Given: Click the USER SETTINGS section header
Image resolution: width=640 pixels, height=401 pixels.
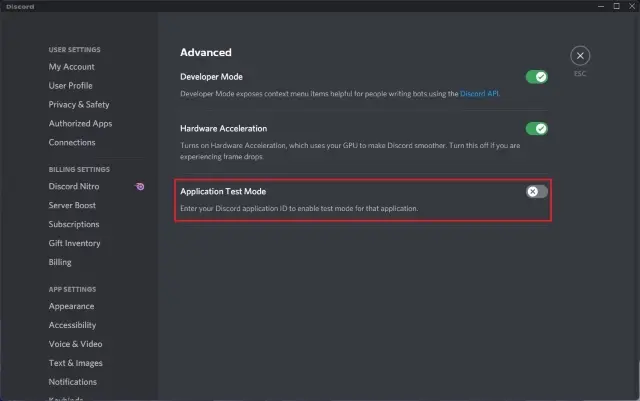Looking at the screenshot, I should pyautogui.click(x=74, y=49).
